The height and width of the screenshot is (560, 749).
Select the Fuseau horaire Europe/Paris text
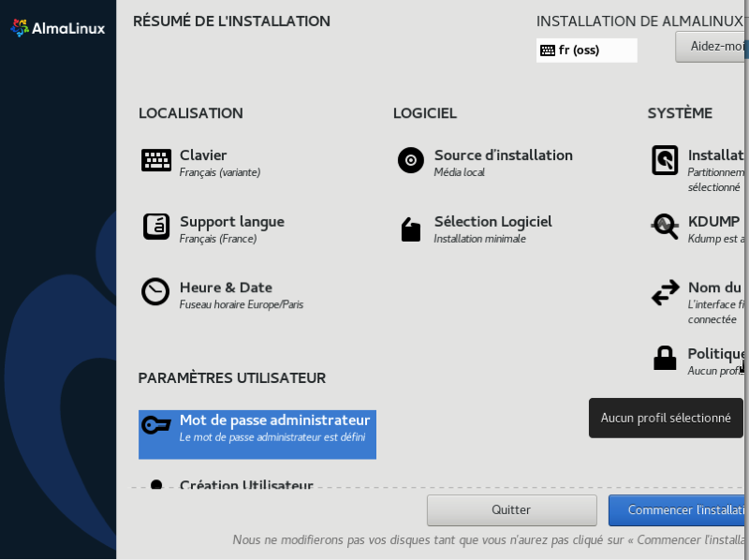click(x=241, y=305)
